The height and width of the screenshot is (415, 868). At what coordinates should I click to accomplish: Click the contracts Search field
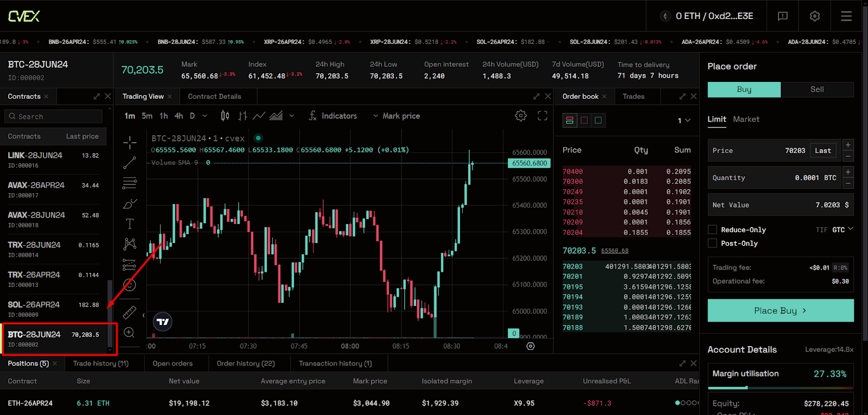point(54,117)
